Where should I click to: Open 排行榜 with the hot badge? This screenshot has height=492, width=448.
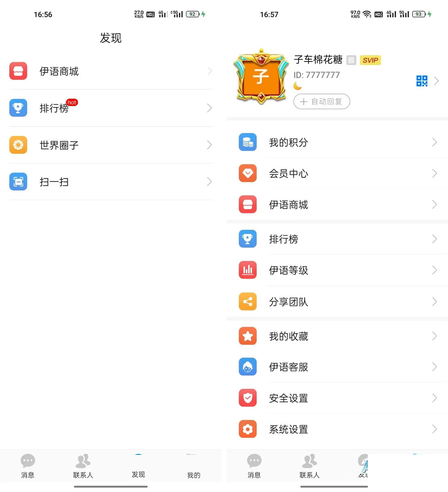point(54,108)
